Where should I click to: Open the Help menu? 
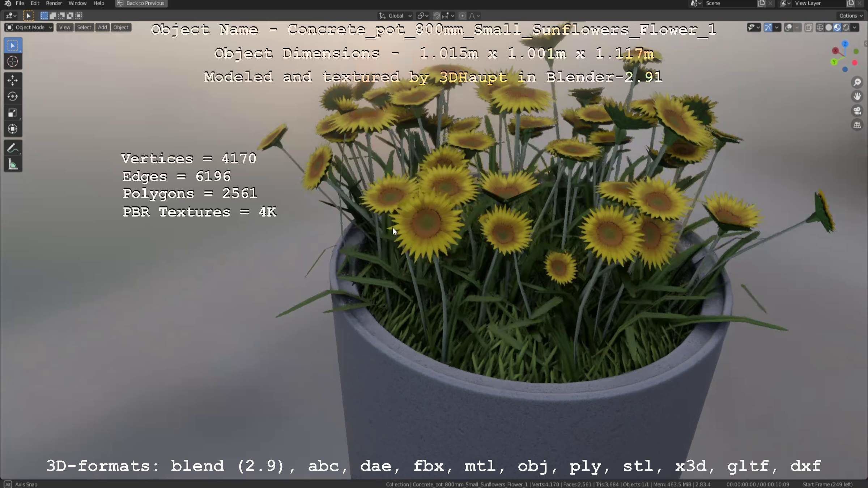click(99, 3)
